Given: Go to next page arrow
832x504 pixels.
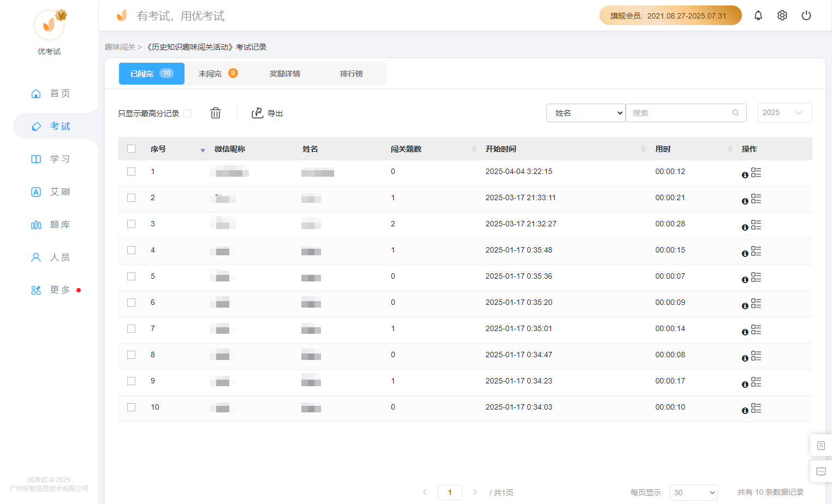Looking at the screenshot, I should point(475,492).
